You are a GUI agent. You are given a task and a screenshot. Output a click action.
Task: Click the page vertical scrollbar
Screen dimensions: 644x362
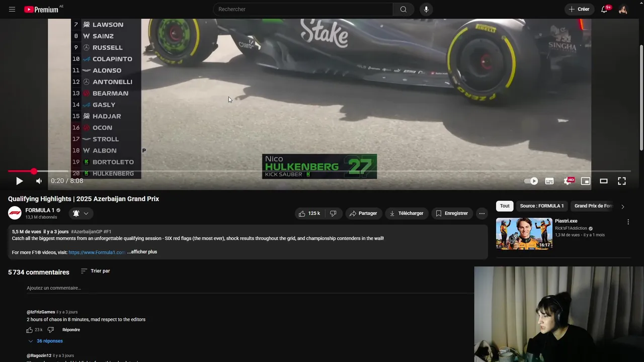click(x=641, y=98)
